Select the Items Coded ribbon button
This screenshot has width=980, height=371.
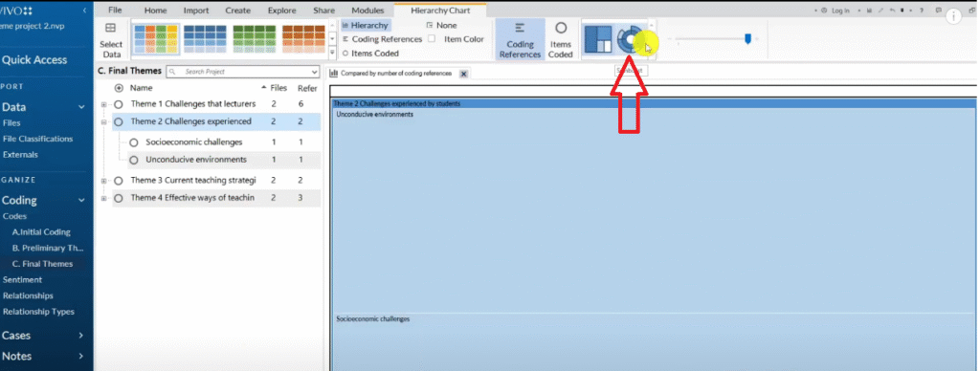pyautogui.click(x=561, y=40)
